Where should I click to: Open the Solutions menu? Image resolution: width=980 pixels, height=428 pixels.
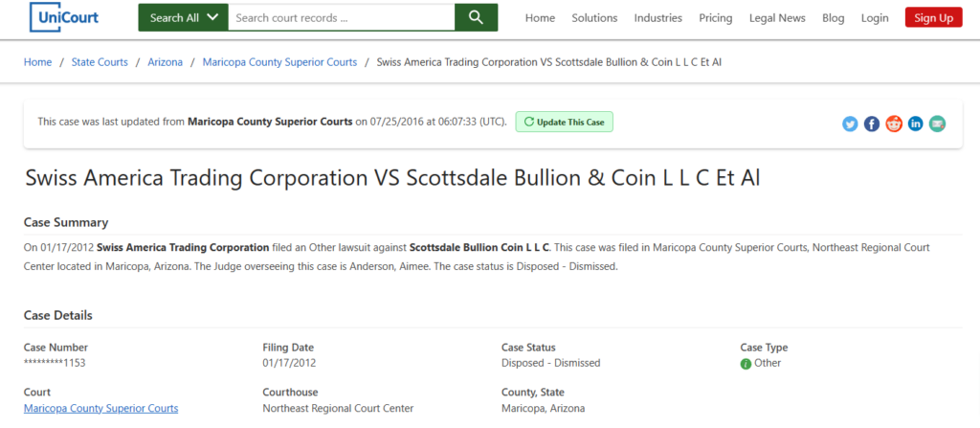pos(594,18)
